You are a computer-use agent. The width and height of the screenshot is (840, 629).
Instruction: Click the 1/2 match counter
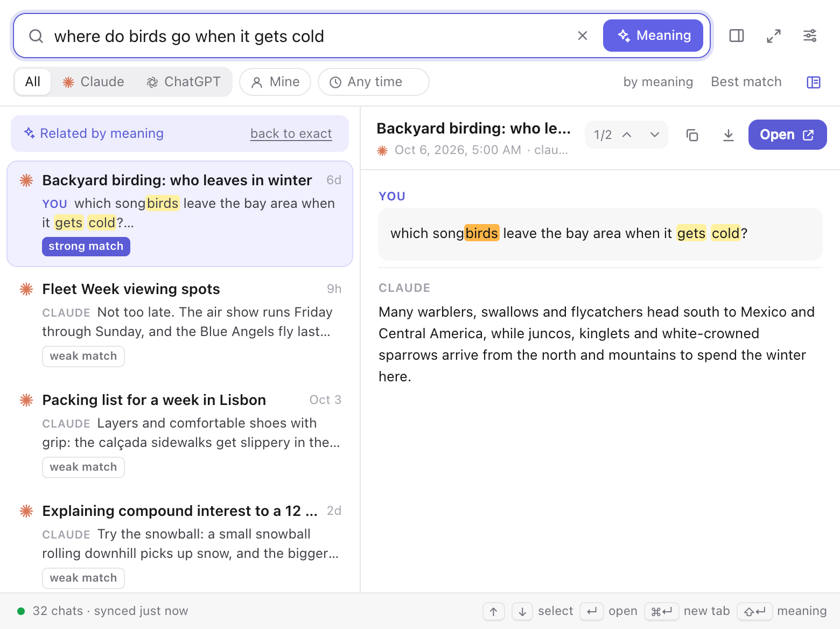(x=603, y=135)
